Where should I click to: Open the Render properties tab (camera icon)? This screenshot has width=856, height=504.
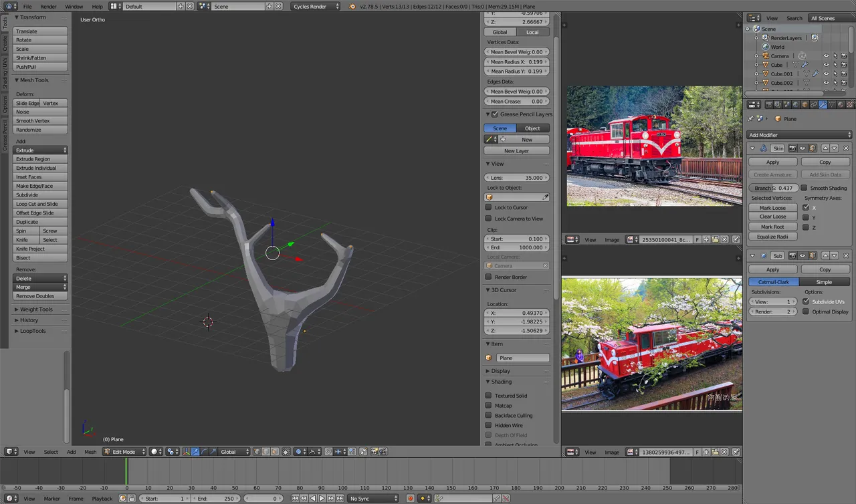click(x=769, y=104)
